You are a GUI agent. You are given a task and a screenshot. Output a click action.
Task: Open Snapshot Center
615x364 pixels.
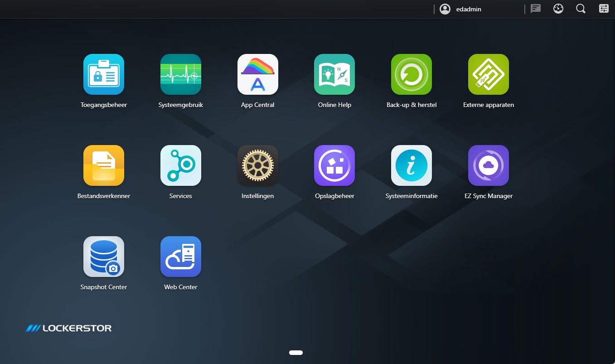tap(104, 257)
